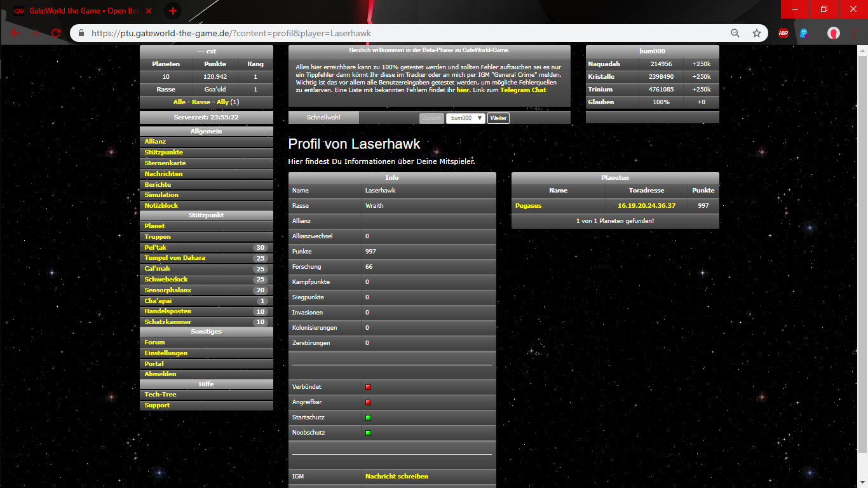Viewport: 868px width, 488px height.
Task: Click the browser back arrow
Action: (15, 33)
